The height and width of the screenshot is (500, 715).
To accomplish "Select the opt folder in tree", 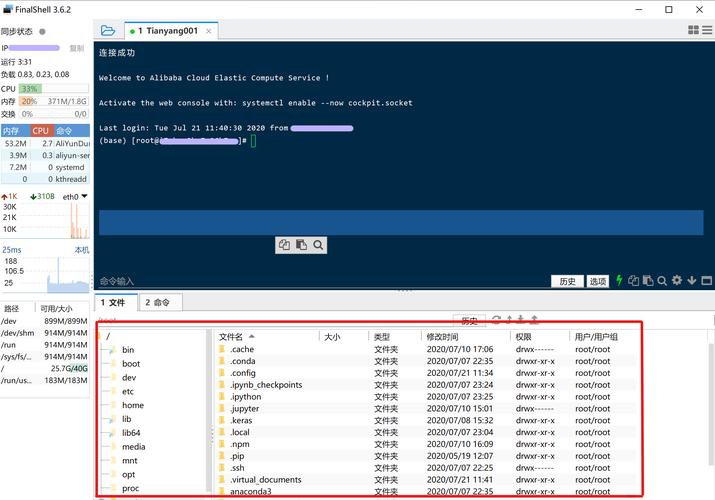I will click(129, 474).
